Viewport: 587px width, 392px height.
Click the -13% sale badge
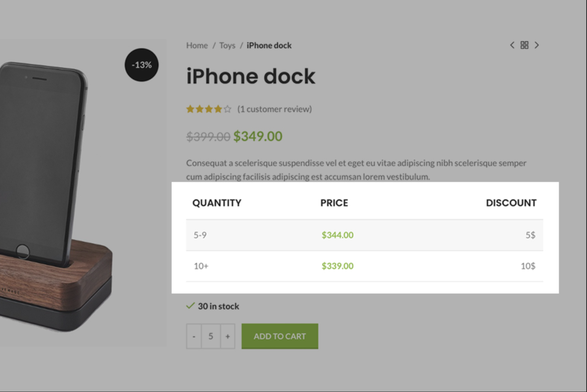[x=141, y=65]
